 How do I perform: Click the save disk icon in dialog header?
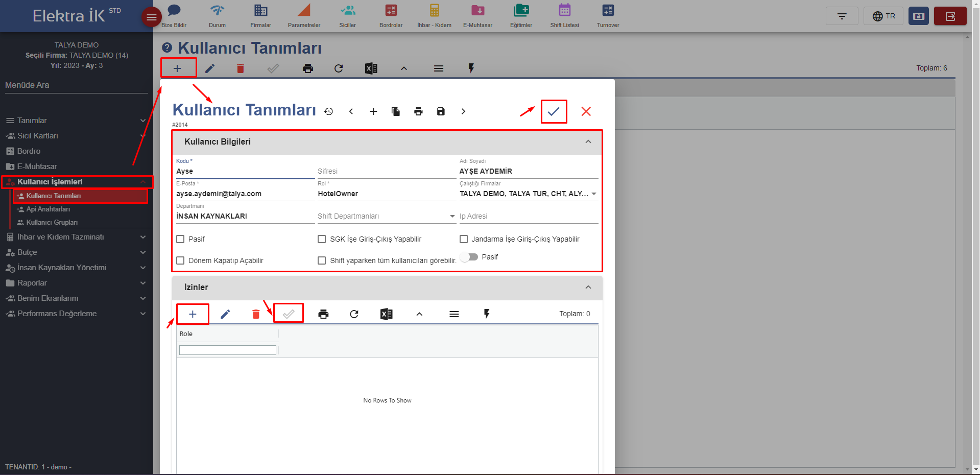tap(441, 111)
